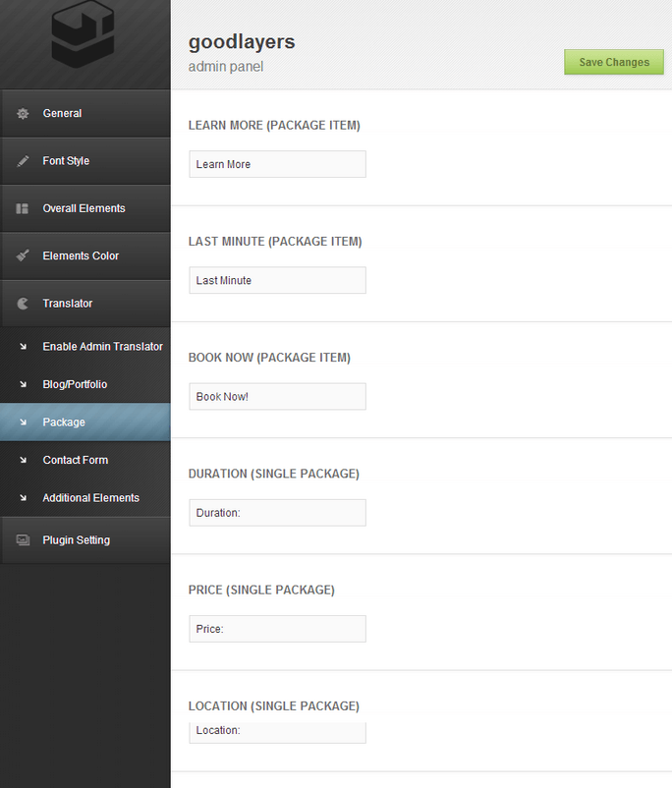Open the Font Style section

pyautogui.click(x=85, y=161)
